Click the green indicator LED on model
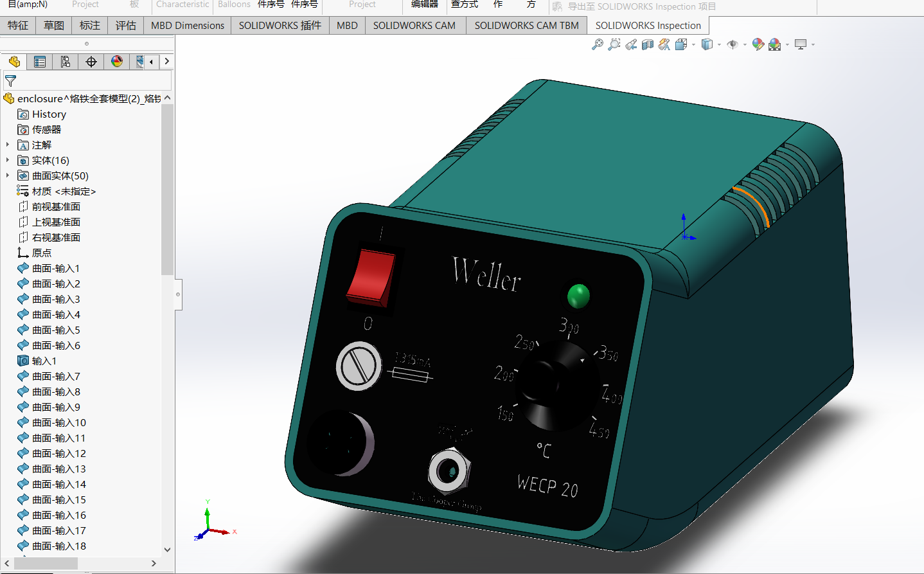Image resolution: width=924 pixels, height=574 pixels. point(578,296)
